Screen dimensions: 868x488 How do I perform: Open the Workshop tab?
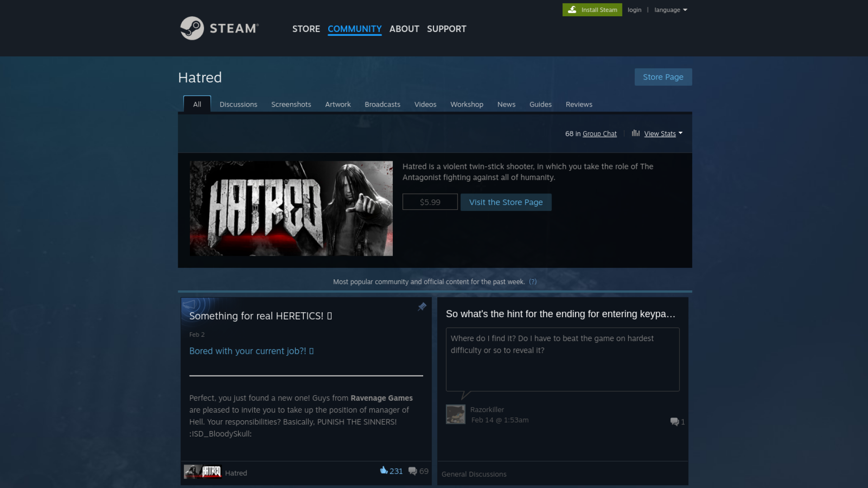[x=467, y=104]
